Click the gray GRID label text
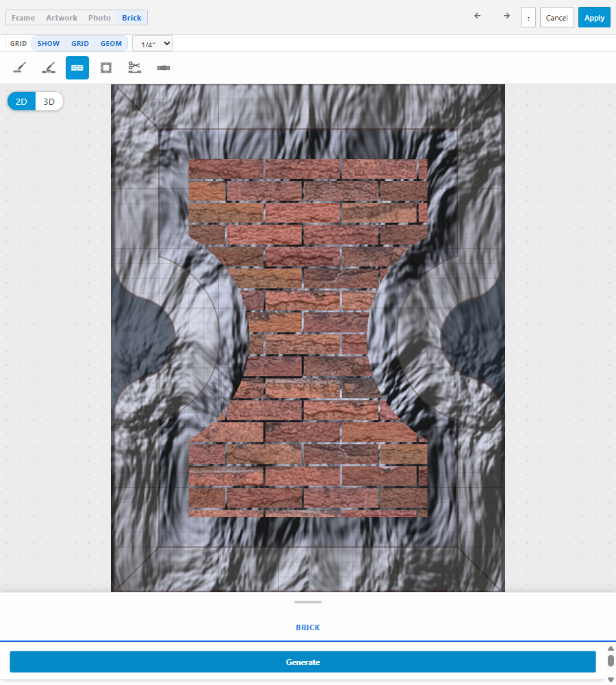 (18, 43)
